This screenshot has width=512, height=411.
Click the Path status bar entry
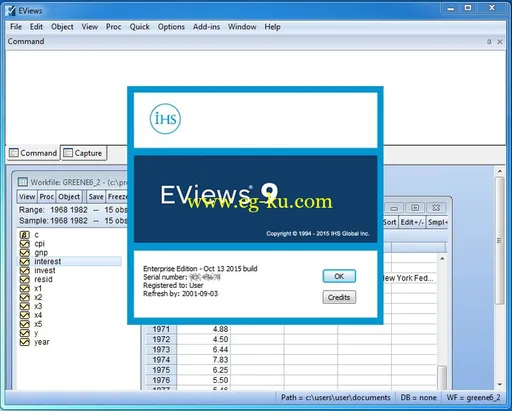pos(336,398)
